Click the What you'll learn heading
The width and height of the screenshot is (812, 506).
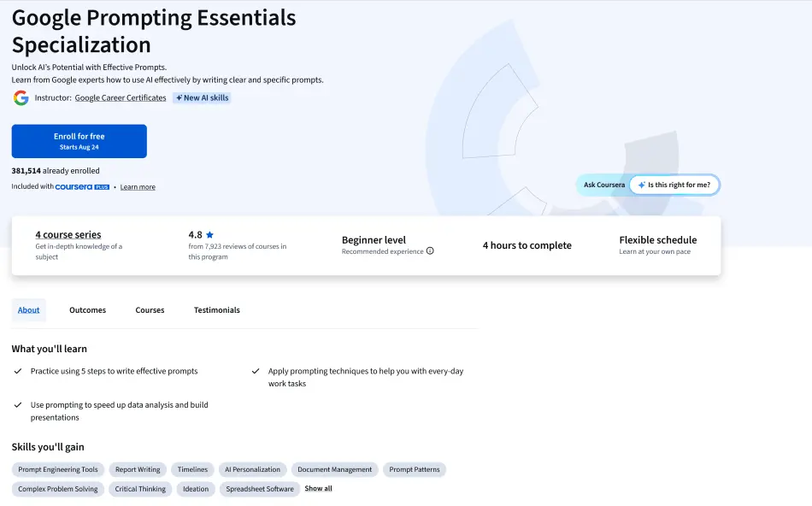[50, 349]
